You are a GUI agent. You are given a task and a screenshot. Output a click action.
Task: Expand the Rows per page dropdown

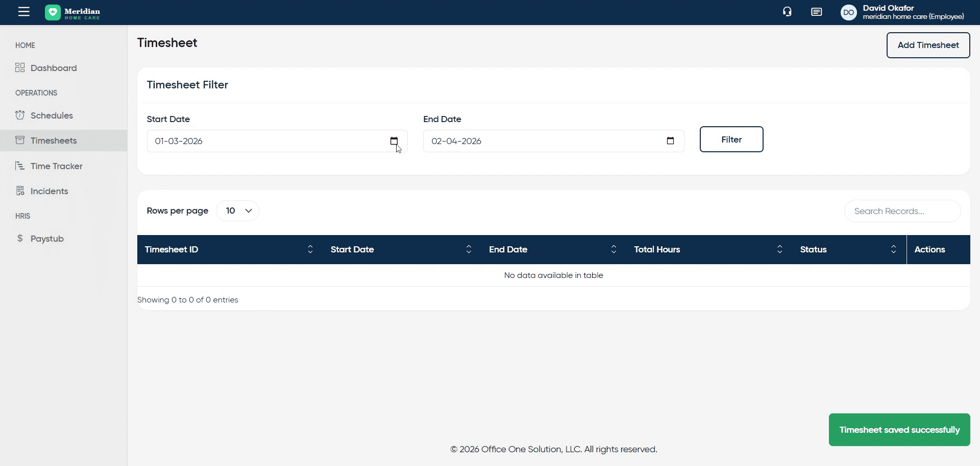tap(238, 211)
